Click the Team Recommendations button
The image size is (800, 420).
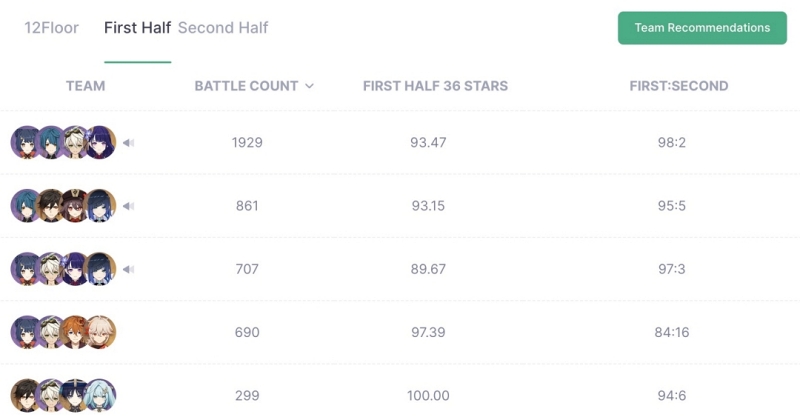click(x=702, y=28)
